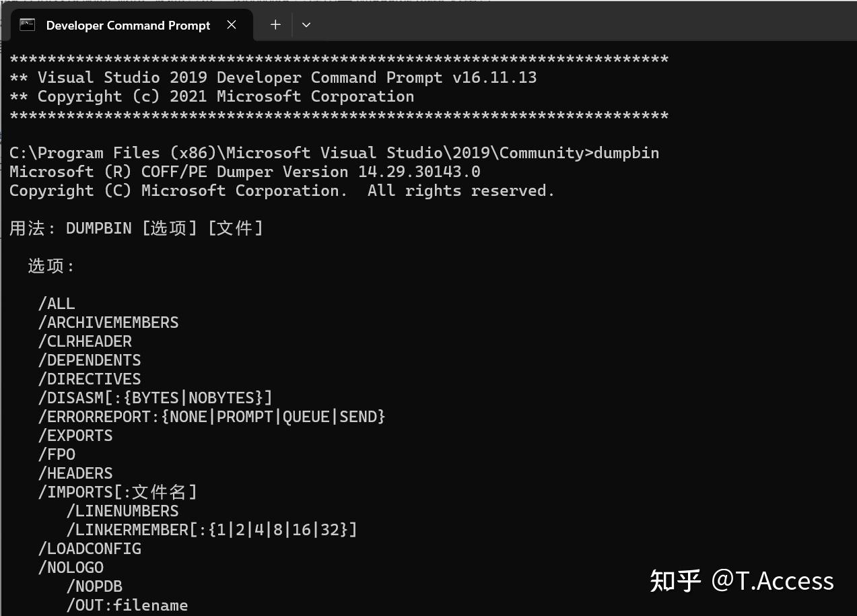Expand the terminal tab switcher menu

[306, 24]
